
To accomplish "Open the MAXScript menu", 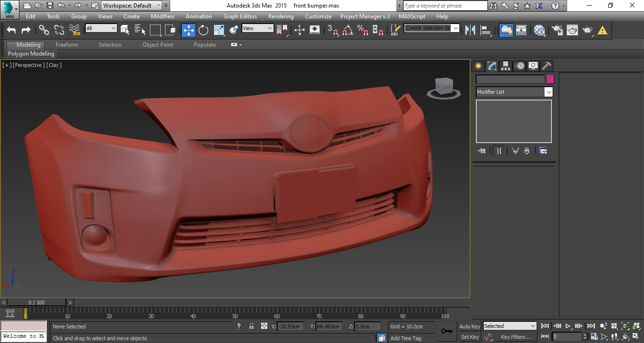I will click(x=412, y=16).
